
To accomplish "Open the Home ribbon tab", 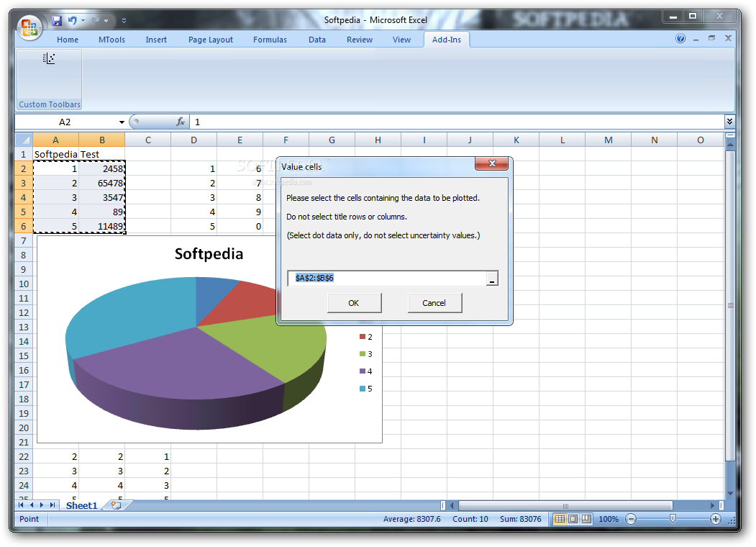I will (x=68, y=40).
